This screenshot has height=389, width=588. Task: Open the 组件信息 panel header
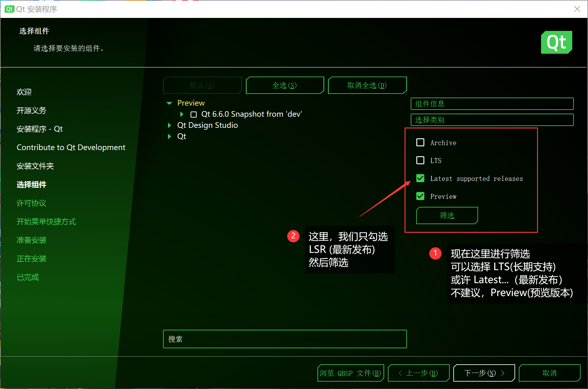point(492,104)
